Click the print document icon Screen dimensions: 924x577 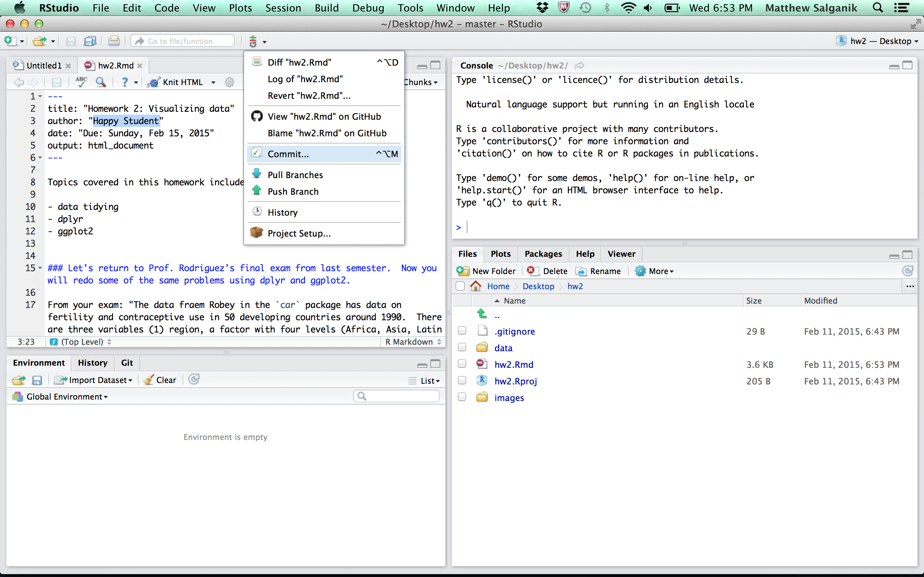113,41
